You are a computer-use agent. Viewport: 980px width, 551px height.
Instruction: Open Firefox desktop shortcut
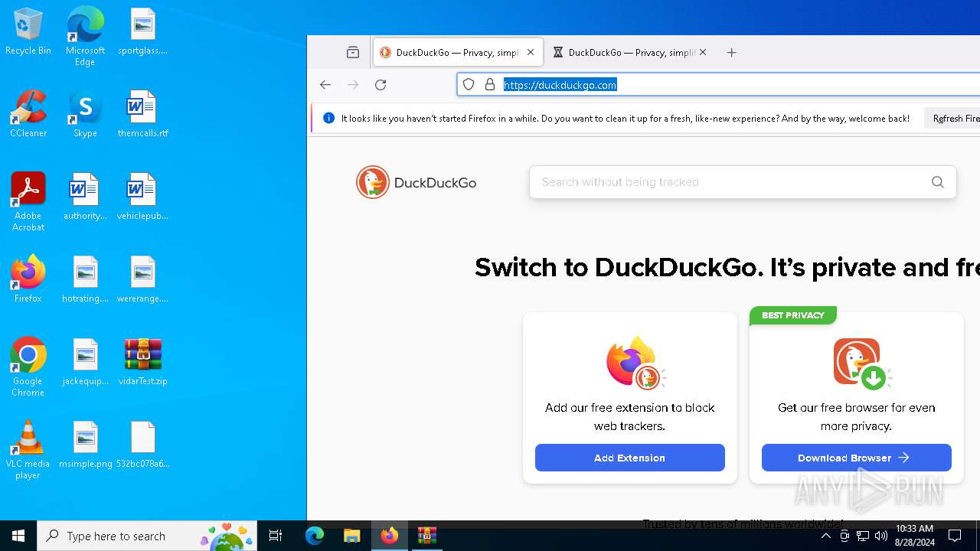(28, 280)
